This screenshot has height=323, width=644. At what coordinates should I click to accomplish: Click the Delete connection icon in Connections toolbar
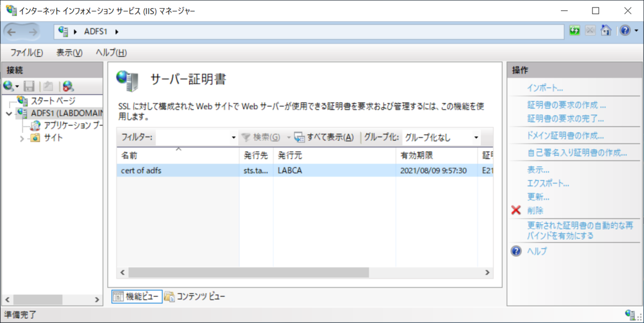68,85
